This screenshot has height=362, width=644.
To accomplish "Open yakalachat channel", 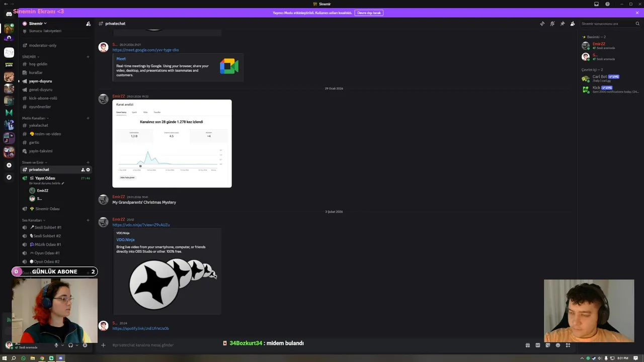I will (55, 125).
